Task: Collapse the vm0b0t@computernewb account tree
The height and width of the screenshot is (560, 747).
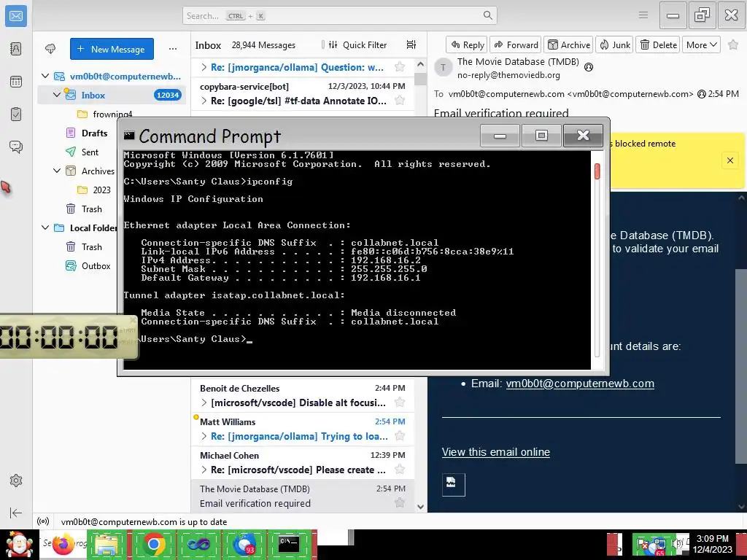Action: click(x=45, y=76)
